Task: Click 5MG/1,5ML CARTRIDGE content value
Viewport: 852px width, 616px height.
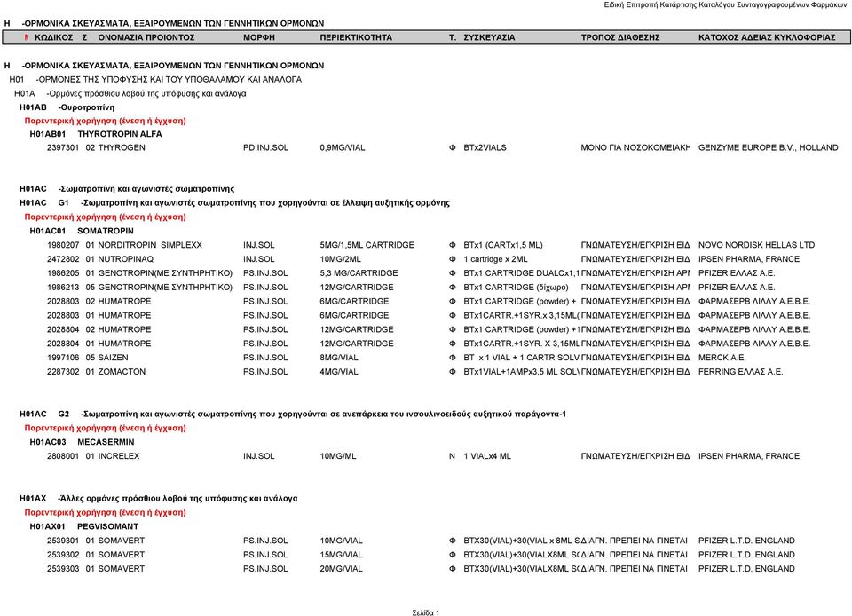Action: point(367,245)
